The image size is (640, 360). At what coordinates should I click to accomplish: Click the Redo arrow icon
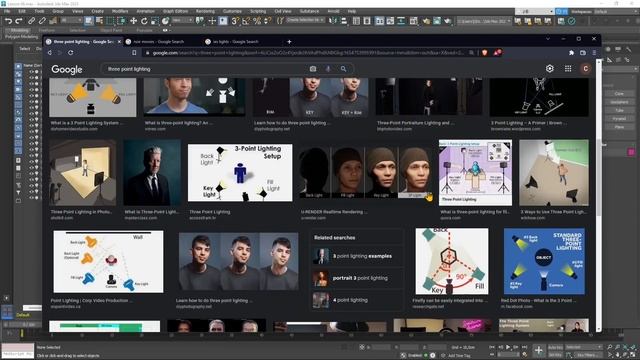click(19, 21)
